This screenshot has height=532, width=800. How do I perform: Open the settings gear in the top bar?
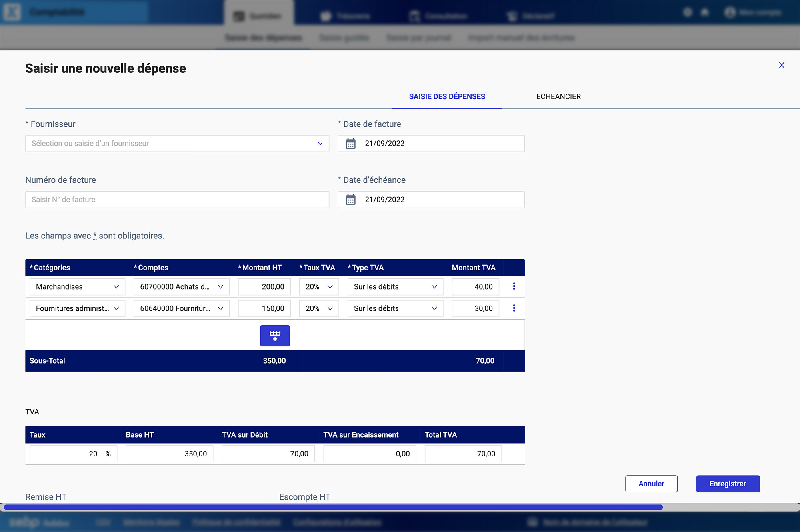point(687,12)
